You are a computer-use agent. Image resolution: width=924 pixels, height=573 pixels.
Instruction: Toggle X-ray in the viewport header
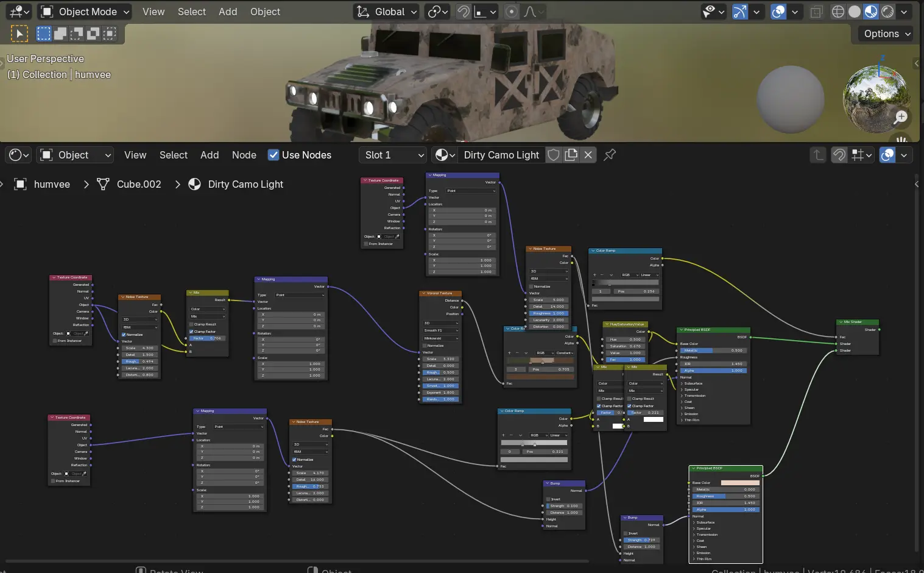pyautogui.click(x=816, y=12)
